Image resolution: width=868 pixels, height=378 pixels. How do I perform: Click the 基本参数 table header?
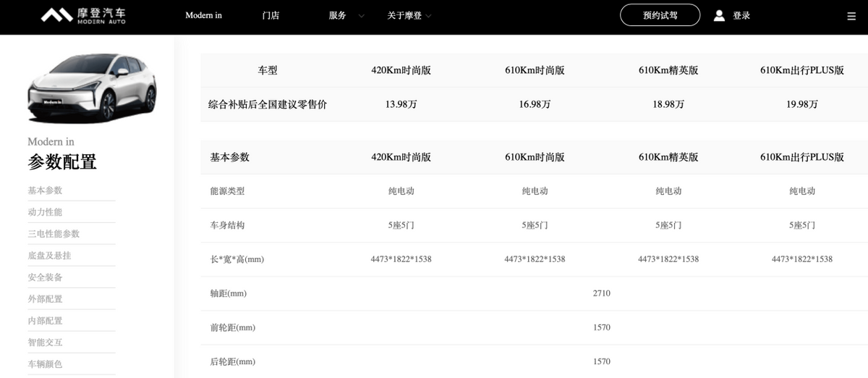(x=229, y=157)
